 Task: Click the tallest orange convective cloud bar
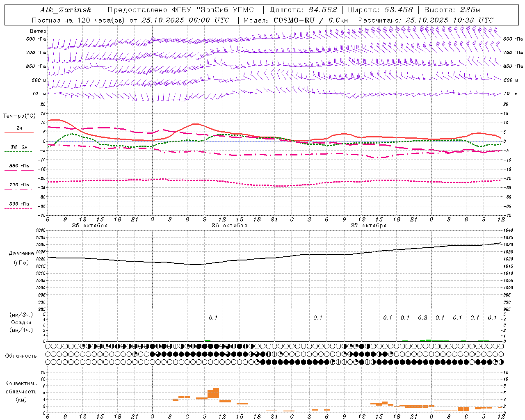[x=216, y=393]
